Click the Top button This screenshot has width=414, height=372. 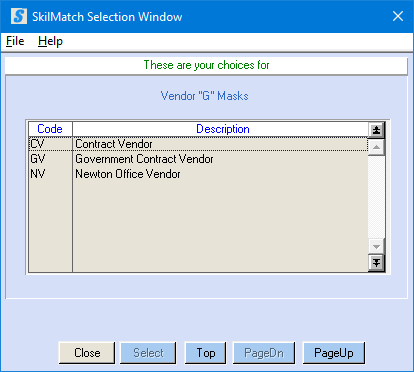(x=206, y=353)
